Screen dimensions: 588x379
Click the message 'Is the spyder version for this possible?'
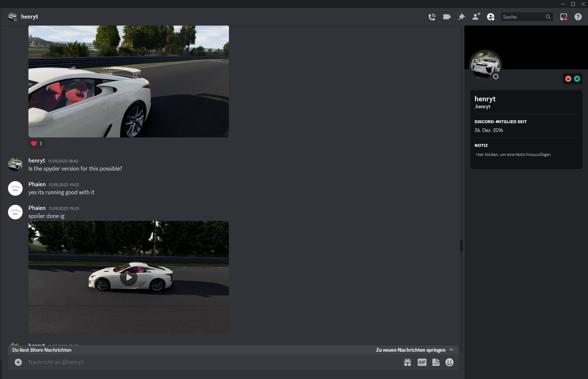(x=75, y=169)
